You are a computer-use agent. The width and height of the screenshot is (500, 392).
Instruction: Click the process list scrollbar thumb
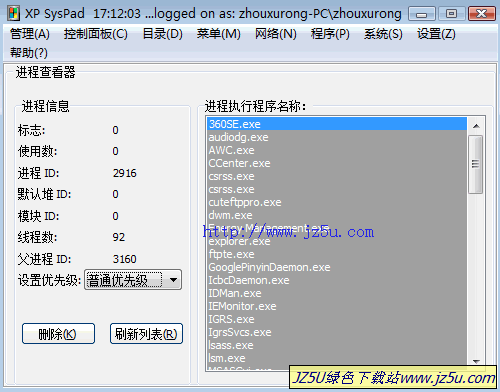pyautogui.click(x=476, y=164)
